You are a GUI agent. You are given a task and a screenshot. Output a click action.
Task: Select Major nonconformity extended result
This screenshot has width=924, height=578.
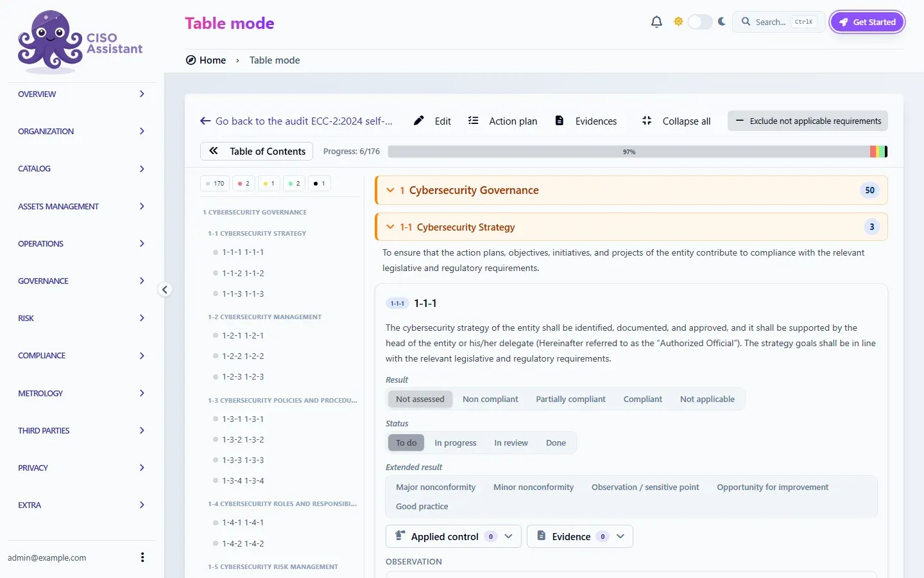(436, 487)
